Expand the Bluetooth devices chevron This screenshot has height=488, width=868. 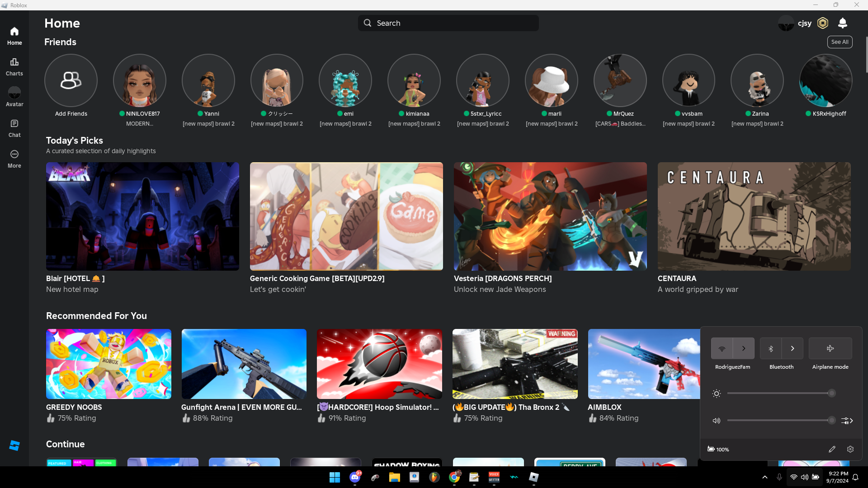[793, 348]
